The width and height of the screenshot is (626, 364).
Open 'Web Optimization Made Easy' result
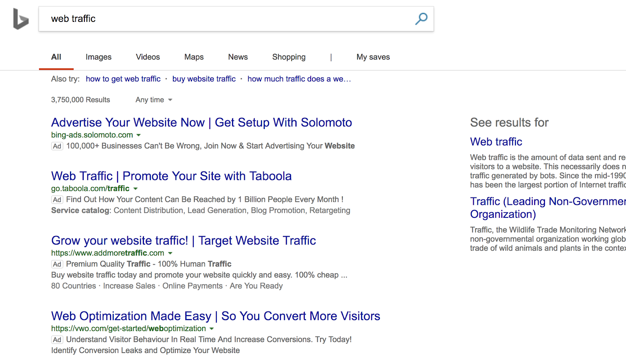coord(216,316)
